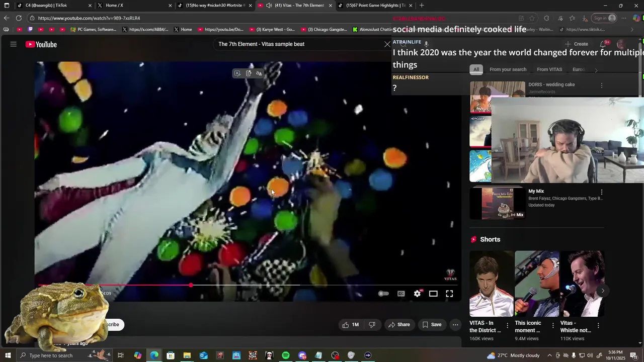Open the X Home bookmark
The width and height of the screenshot is (644, 362).
tap(183, 30)
